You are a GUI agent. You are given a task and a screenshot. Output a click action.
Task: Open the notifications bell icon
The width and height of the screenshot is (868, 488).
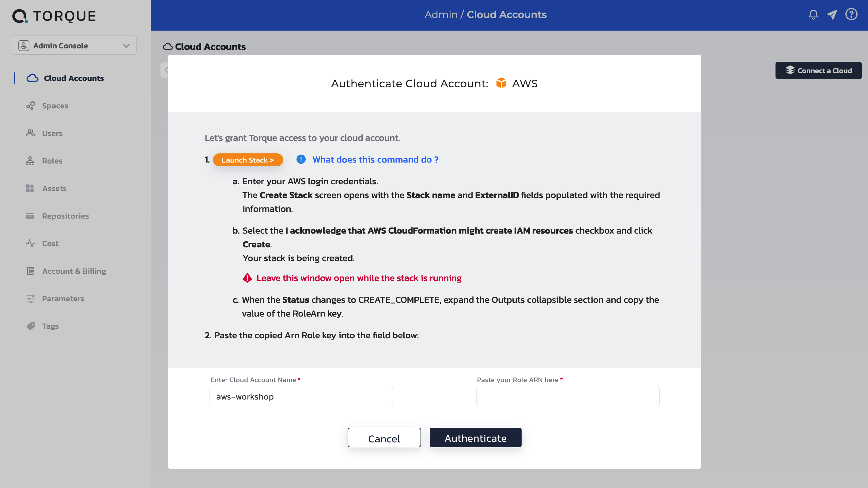click(813, 15)
